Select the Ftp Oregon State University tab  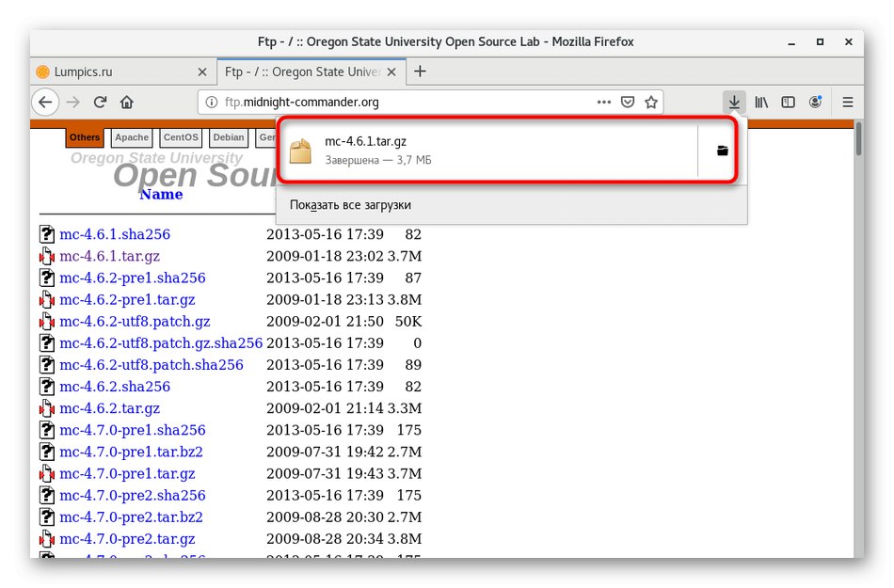click(x=311, y=72)
